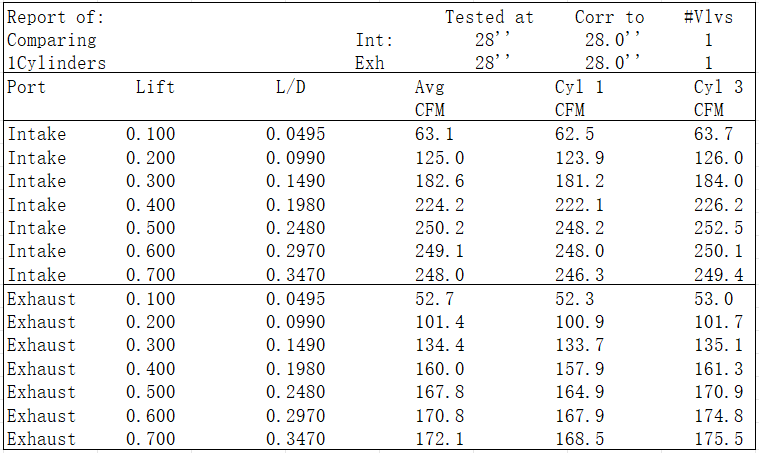Image resolution: width=759 pixels, height=453 pixels.
Task: Click the L/D column header
Action: pyautogui.click(x=290, y=87)
